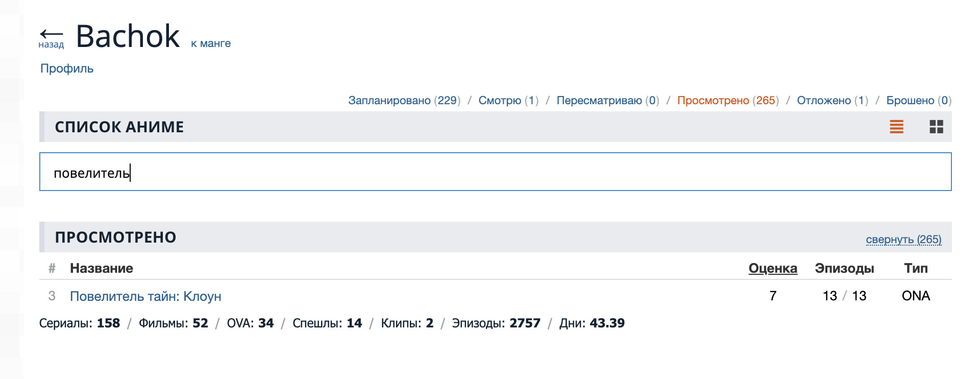Select the Просмотрено (265) tab
This screenshot has height=379, width=980.
point(727,100)
